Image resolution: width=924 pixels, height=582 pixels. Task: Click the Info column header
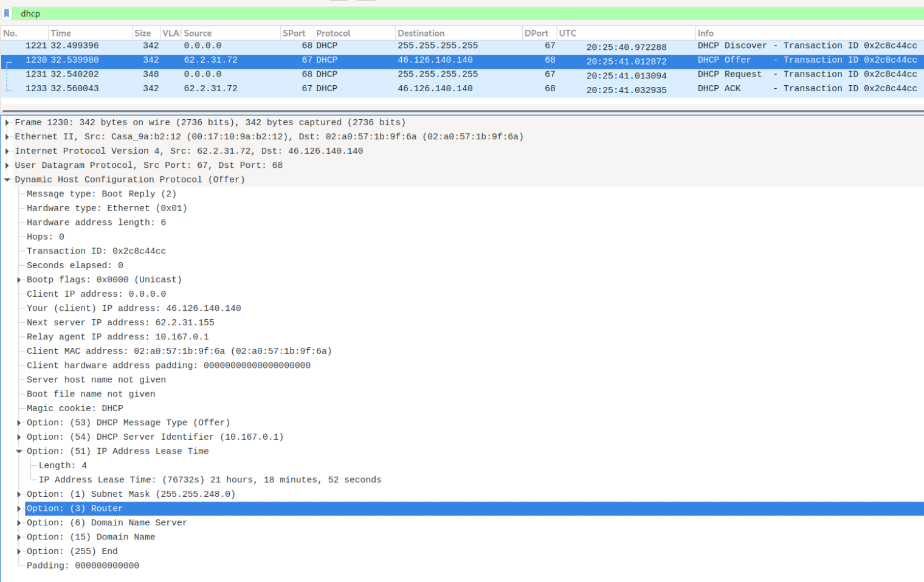(x=808, y=33)
